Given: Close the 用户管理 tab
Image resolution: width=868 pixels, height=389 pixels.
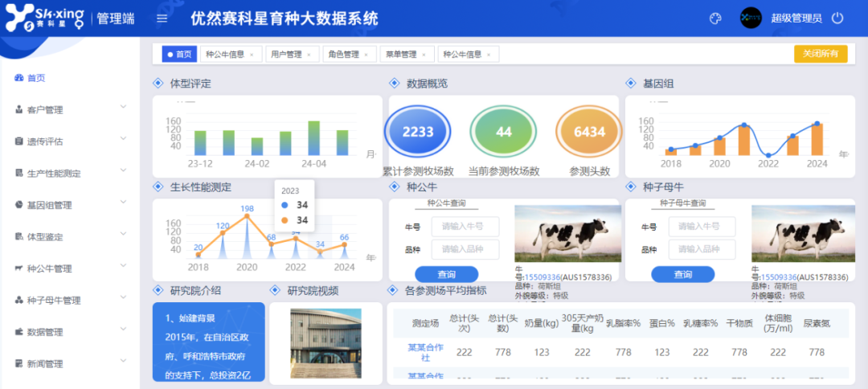Looking at the screenshot, I should point(312,55).
